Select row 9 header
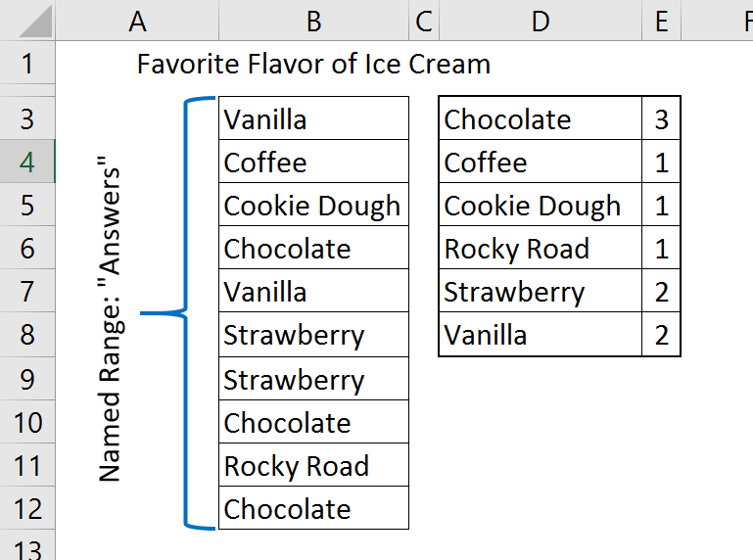 pyautogui.click(x=27, y=380)
